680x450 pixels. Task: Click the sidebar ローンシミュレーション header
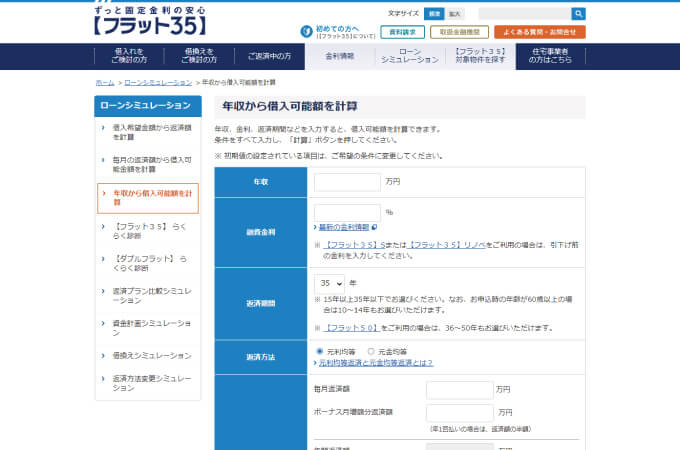148,106
